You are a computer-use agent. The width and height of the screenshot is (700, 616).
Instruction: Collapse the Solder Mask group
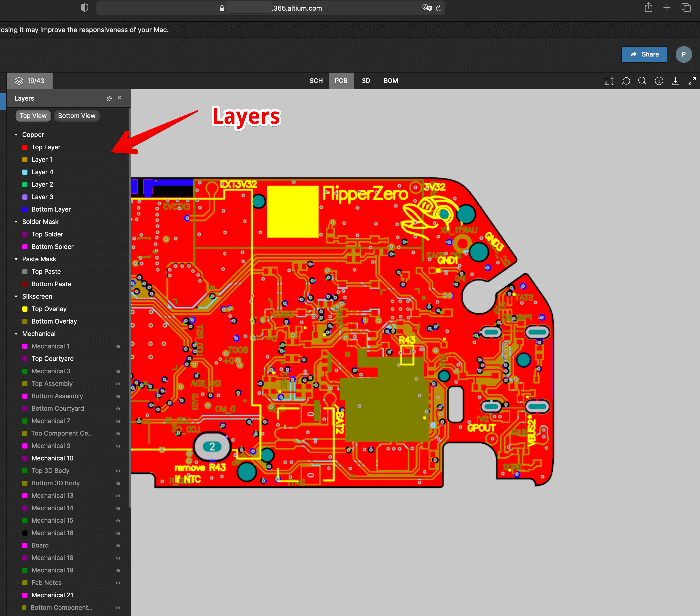click(16, 222)
